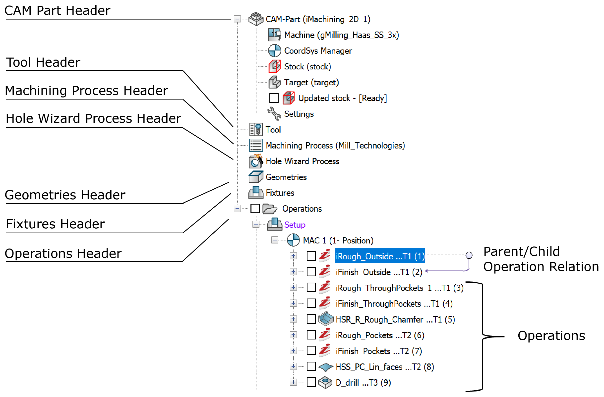Screen dimensions: 604x397
Task: Click the HSR_R_Rough_Chamfer operation icon
Action: pyautogui.click(x=325, y=319)
